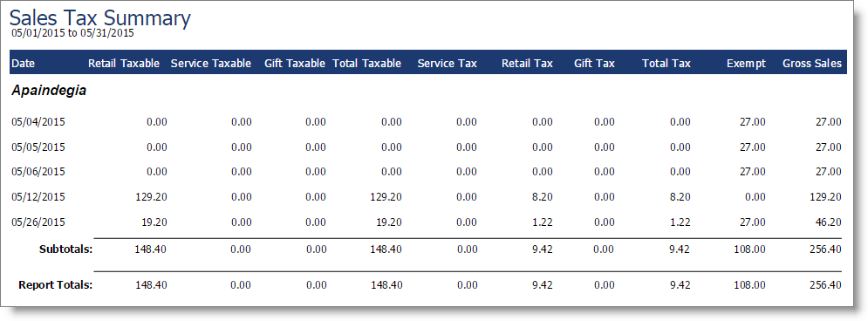Screen dimensions: 868x321
Task: Click Gross Sales 46.20 for 05/26/2015
Action: (829, 222)
